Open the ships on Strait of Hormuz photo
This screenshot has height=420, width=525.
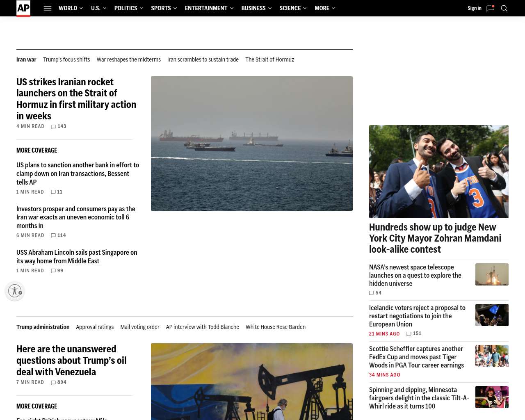[252, 144]
